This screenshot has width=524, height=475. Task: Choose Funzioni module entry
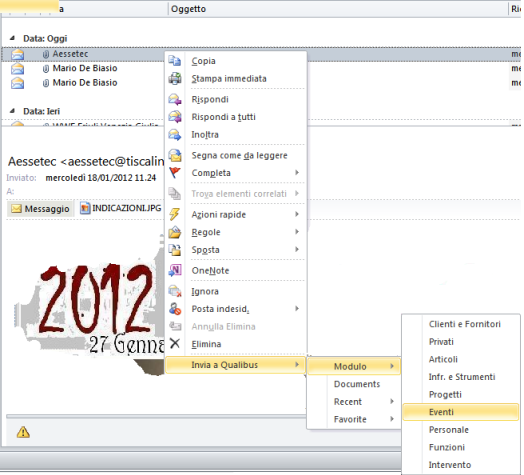(x=461, y=447)
